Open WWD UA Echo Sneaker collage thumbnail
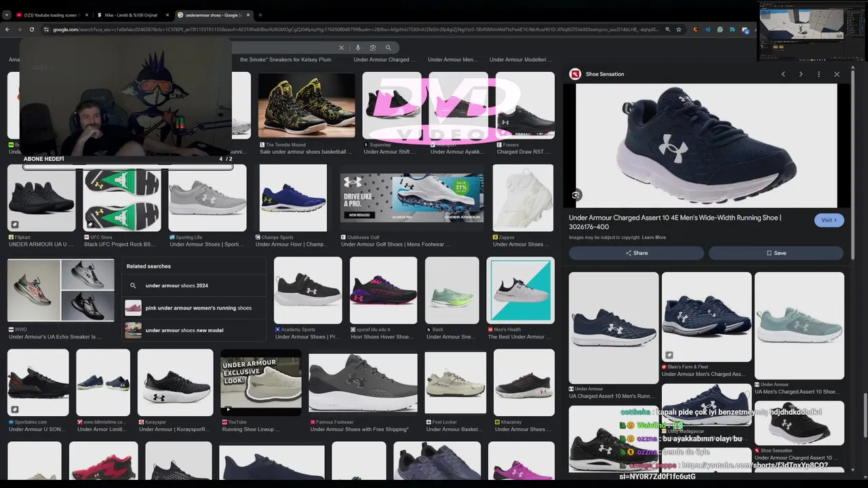 [x=60, y=290]
